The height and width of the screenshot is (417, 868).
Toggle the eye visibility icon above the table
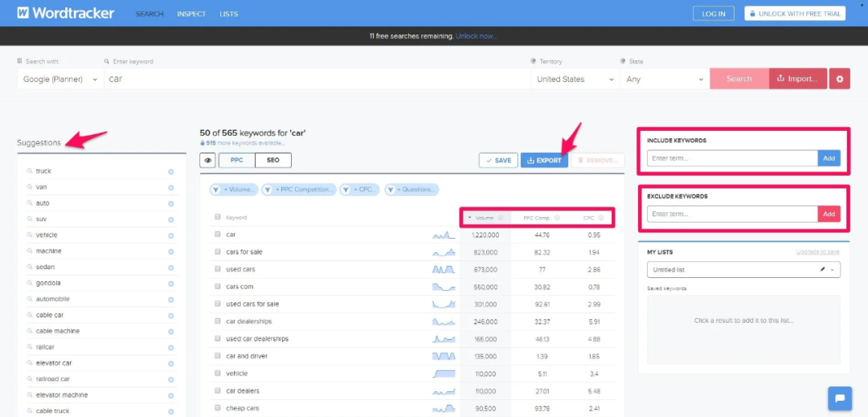pyautogui.click(x=208, y=161)
